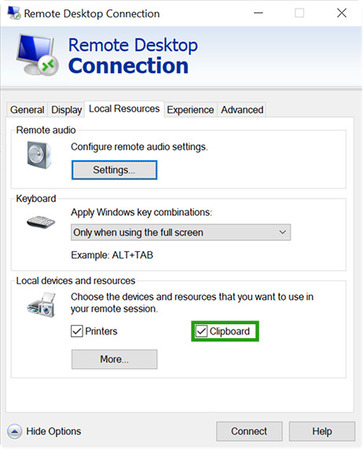
Task: Click the Hide Options label
Action: pos(54,431)
